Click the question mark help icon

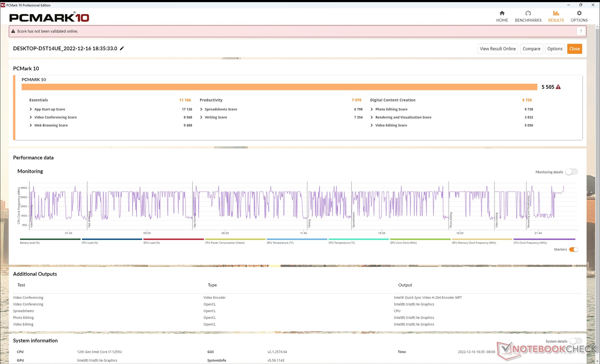click(581, 31)
